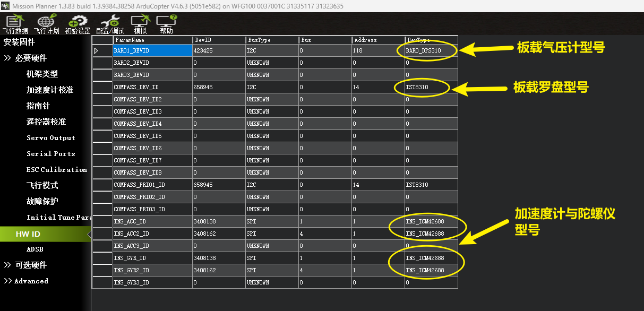Screen dimensions: 644x311
Task: Click INS_ICM42688 cell in INS_ACC_ID row
Action: 431,221
